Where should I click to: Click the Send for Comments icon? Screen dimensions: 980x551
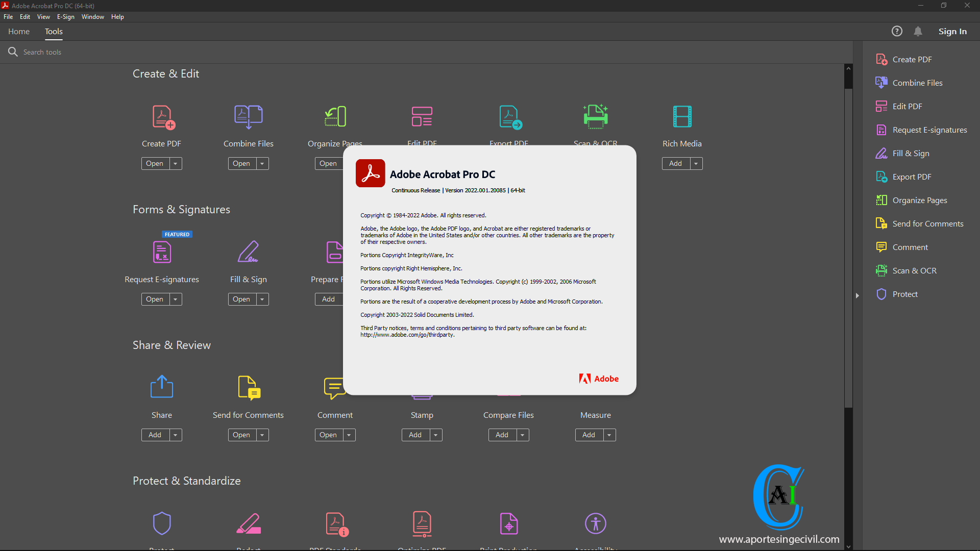[249, 388]
